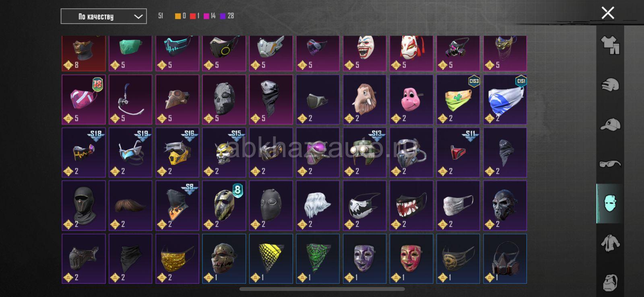
Task: Click the pink rarity count indicator
Action: tap(210, 16)
